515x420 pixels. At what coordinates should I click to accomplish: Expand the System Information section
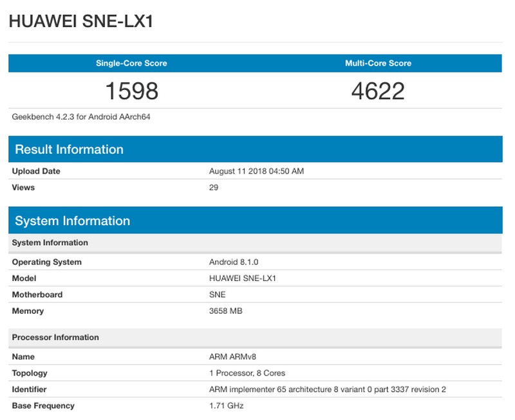point(71,220)
